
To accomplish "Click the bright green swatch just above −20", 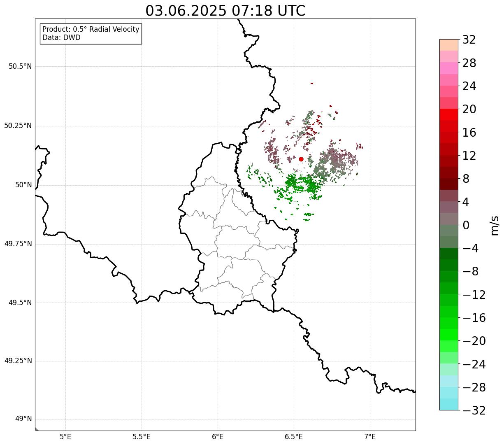I will coord(448,335).
